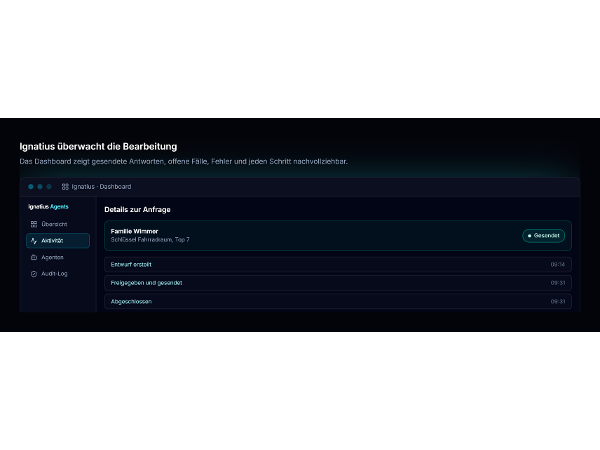Image resolution: width=600 pixels, height=450 pixels.
Task: Click the dashboard icon in title bar
Action: [x=65, y=187]
